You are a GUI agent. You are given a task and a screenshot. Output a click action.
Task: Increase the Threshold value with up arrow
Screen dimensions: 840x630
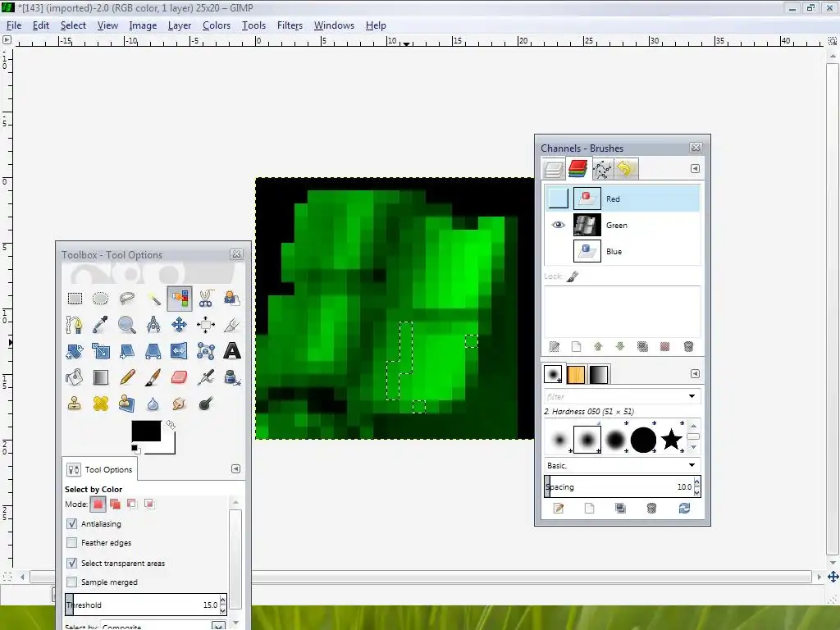[x=223, y=601]
